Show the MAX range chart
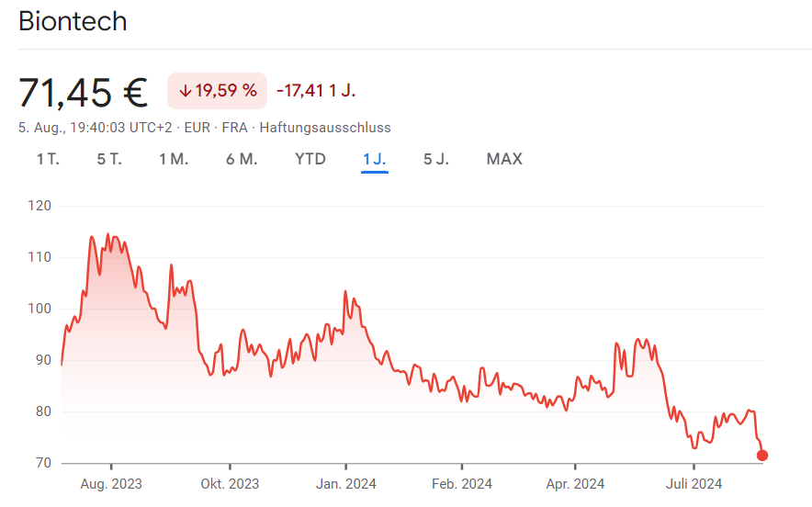This screenshot has height=507, width=812. tap(504, 159)
